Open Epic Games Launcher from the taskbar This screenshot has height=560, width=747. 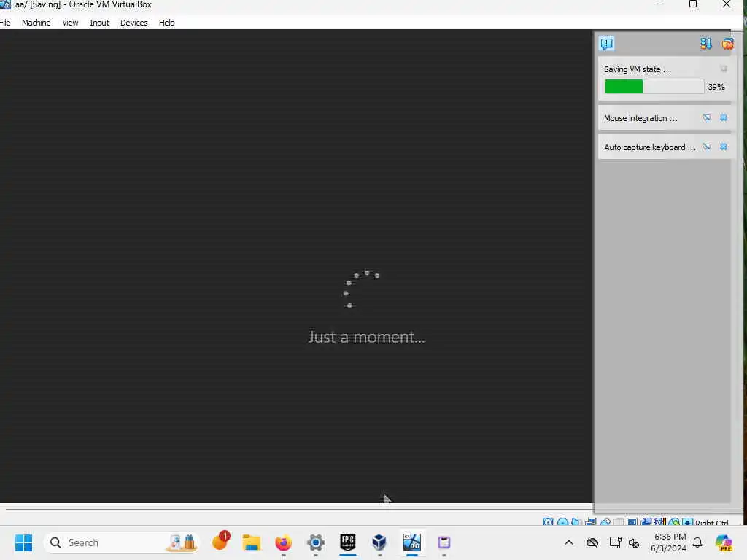(348, 542)
